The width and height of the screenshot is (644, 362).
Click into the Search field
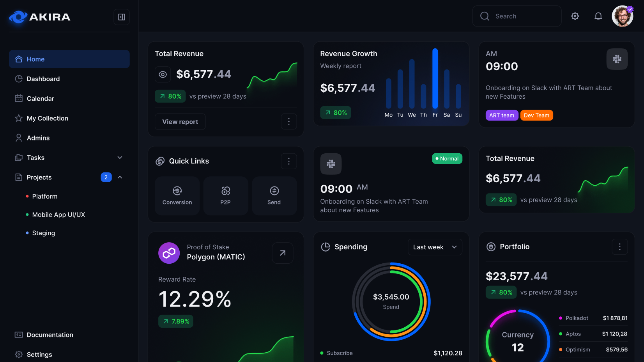[x=517, y=16]
